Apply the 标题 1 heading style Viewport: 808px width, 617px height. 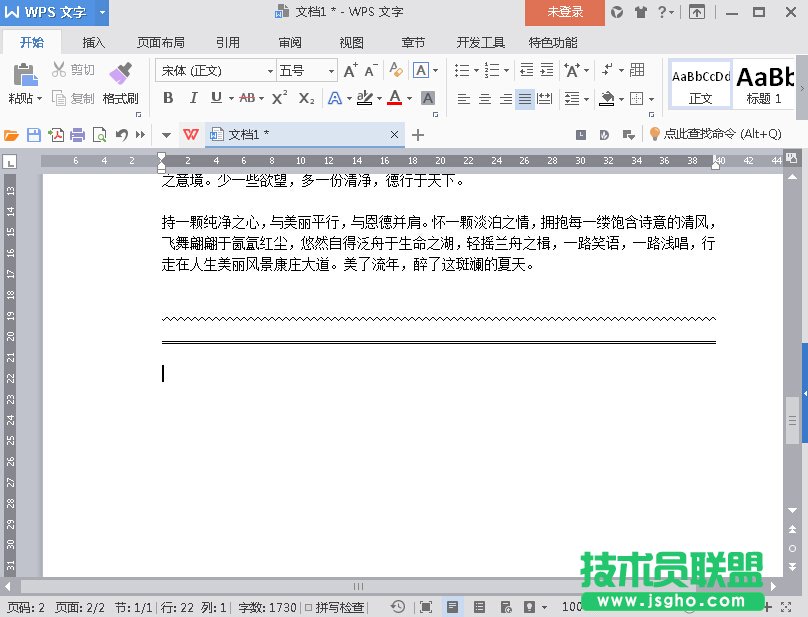coord(765,83)
